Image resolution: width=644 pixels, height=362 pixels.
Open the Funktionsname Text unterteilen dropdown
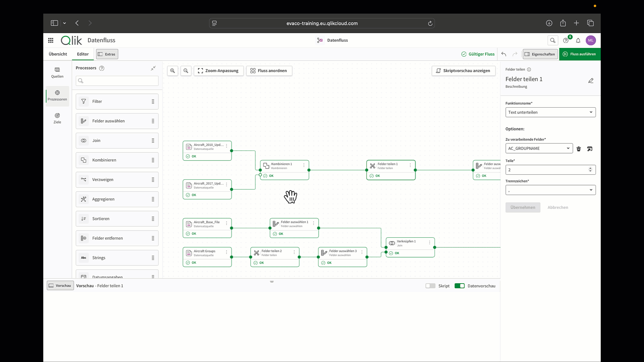click(x=550, y=112)
